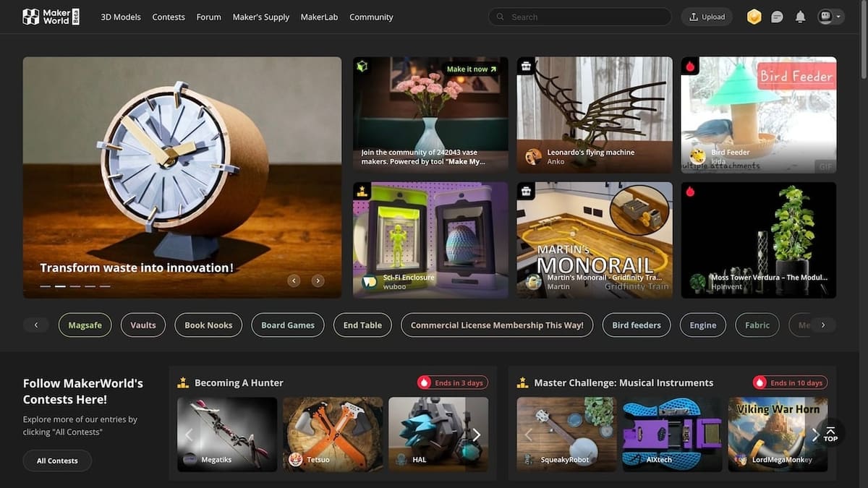Open the 3D Models menu
This screenshot has width=868, height=488.
click(x=121, y=17)
